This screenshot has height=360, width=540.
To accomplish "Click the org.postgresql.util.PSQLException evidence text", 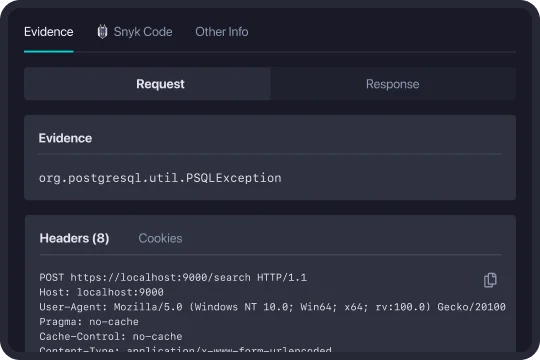I will coord(160,178).
